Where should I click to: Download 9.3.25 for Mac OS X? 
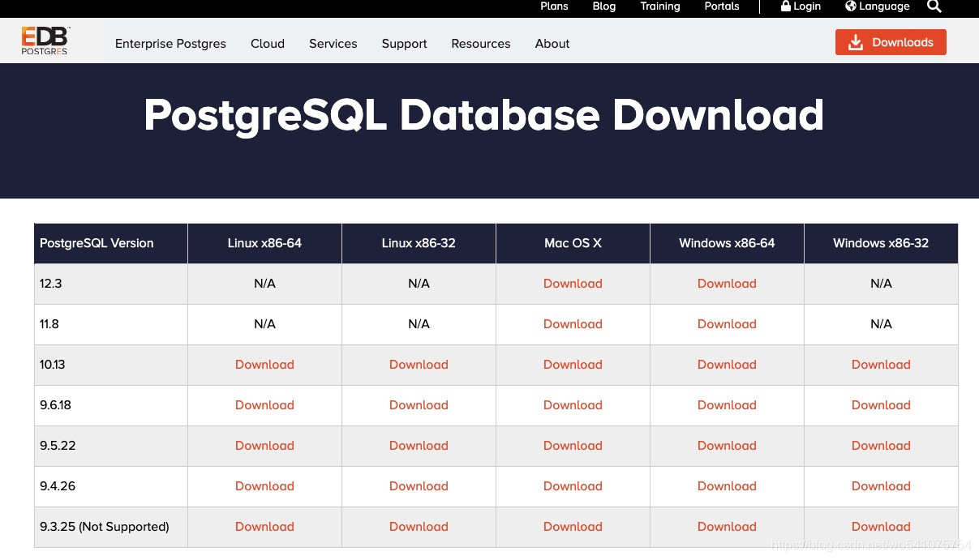click(x=573, y=527)
